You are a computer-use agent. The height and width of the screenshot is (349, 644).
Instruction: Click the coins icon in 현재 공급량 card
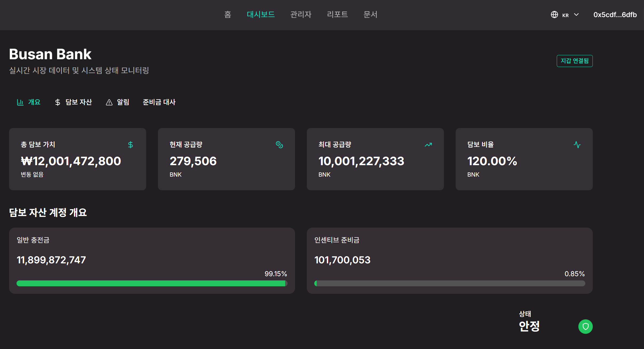click(x=279, y=145)
